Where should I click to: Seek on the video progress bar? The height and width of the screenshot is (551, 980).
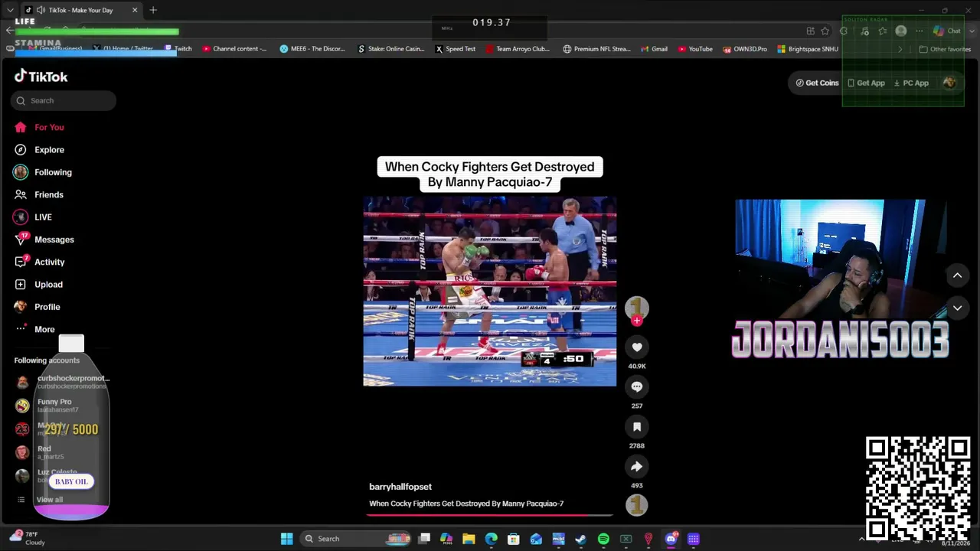point(490,515)
